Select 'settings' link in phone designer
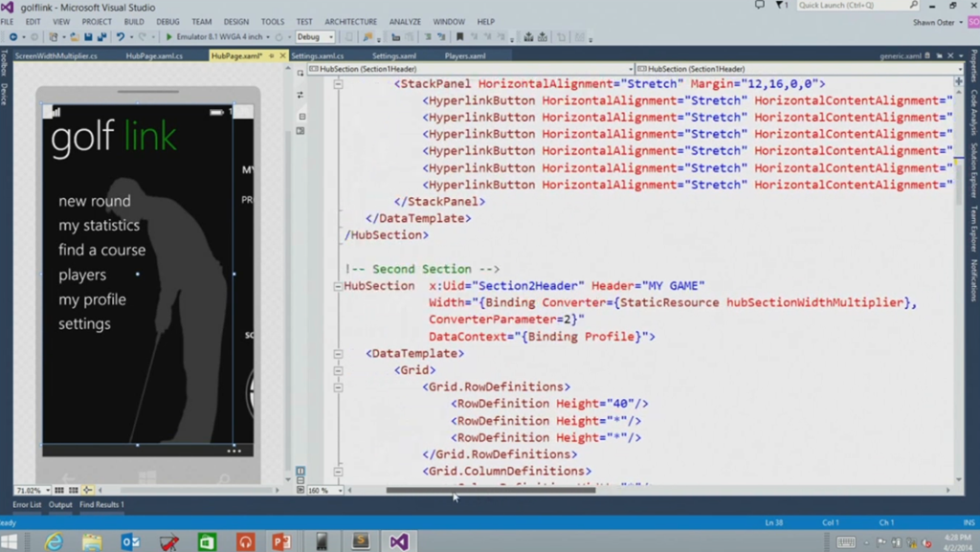Viewport: 980px width, 552px height. coord(84,323)
